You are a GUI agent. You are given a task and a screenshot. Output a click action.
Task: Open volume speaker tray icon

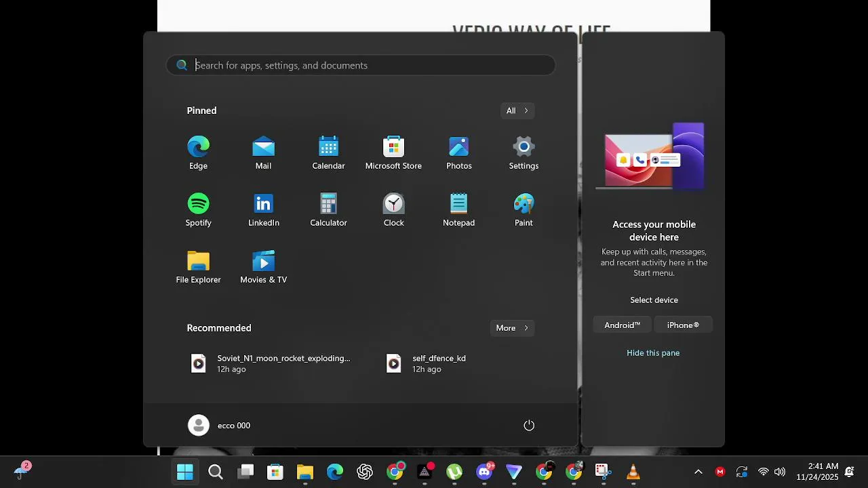[780, 472]
